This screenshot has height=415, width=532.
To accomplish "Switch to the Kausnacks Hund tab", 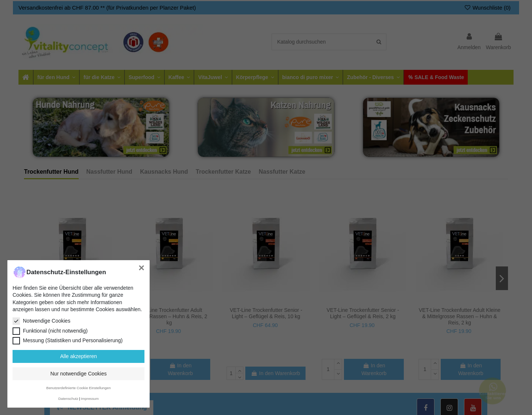I will pos(164,172).
